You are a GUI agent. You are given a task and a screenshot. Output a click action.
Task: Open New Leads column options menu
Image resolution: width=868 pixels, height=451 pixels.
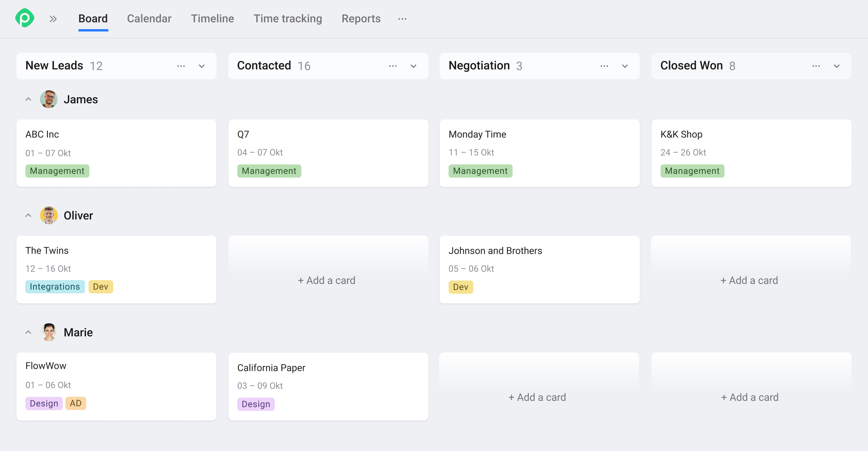(181, 66)
